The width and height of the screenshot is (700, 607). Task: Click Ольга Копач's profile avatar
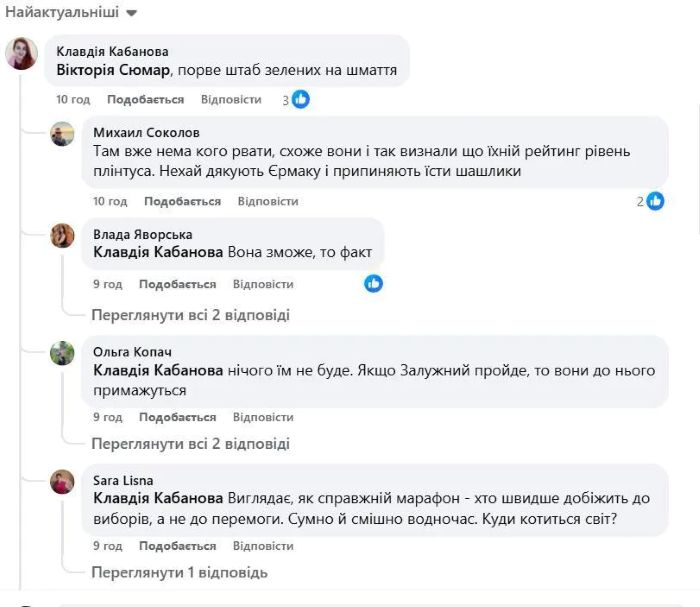(x=62, y=353)
